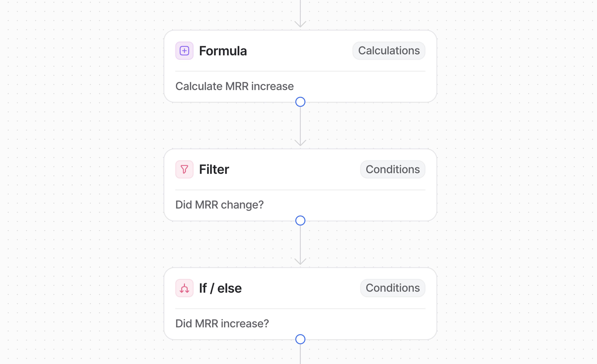Click the If / else block's output connector
597x364 pixels.
point(300,339)
